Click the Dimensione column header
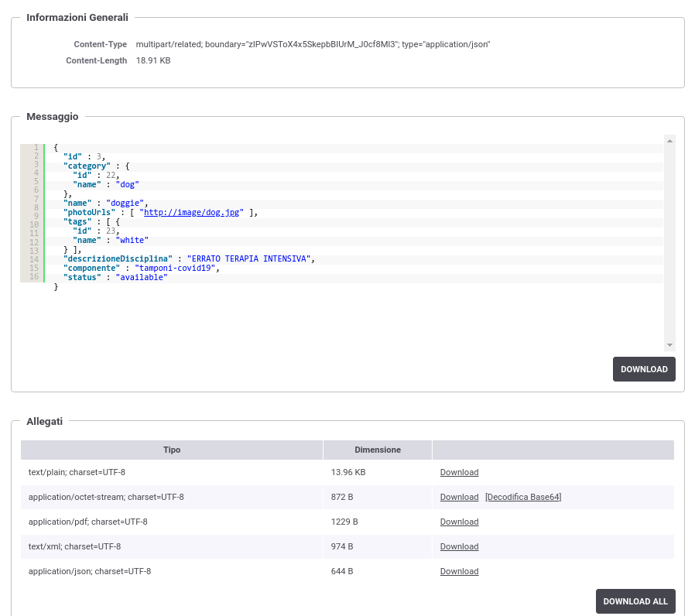This screenshot has width=695, height=616. [x=377, y=450]
